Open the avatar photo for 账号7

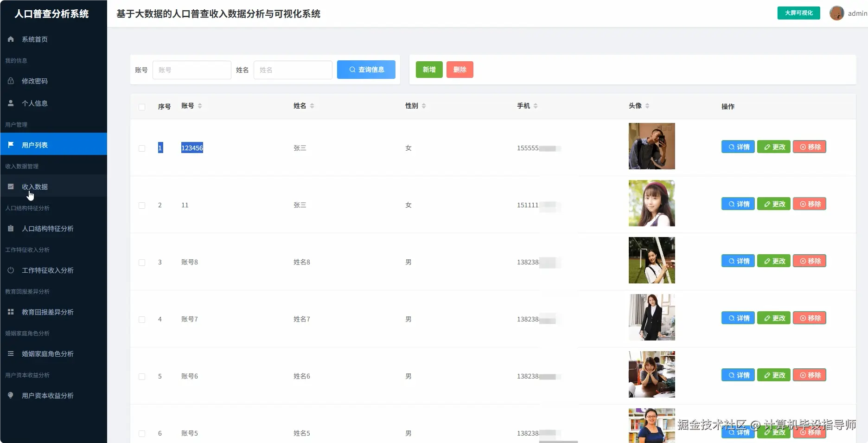[x=652, y=317]
